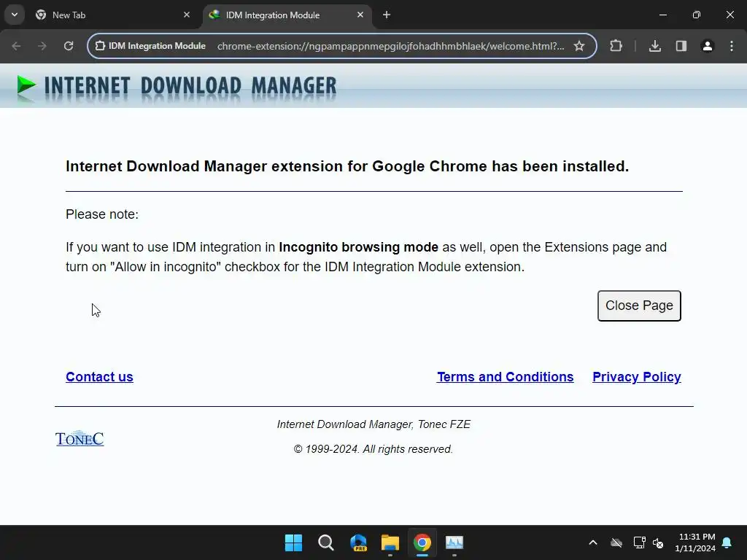
Task: Go back to the previous page
Action: coord(16,46)
